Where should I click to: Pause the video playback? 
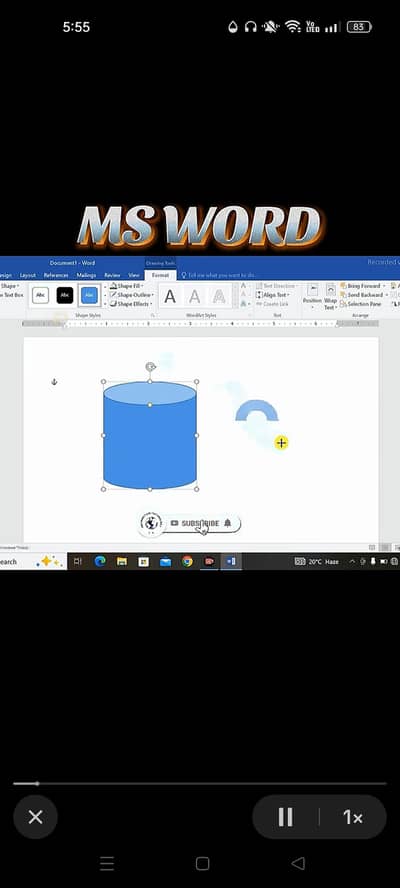pos(286,817)
